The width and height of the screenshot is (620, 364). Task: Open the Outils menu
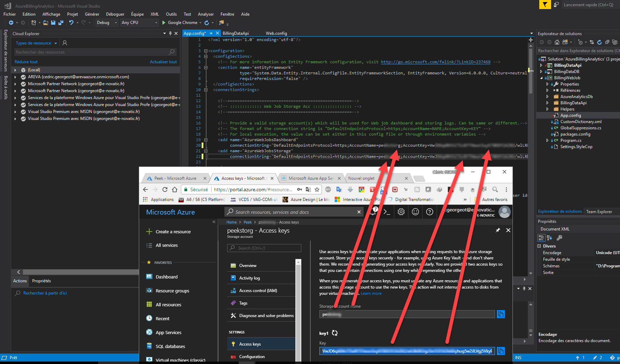171,14
